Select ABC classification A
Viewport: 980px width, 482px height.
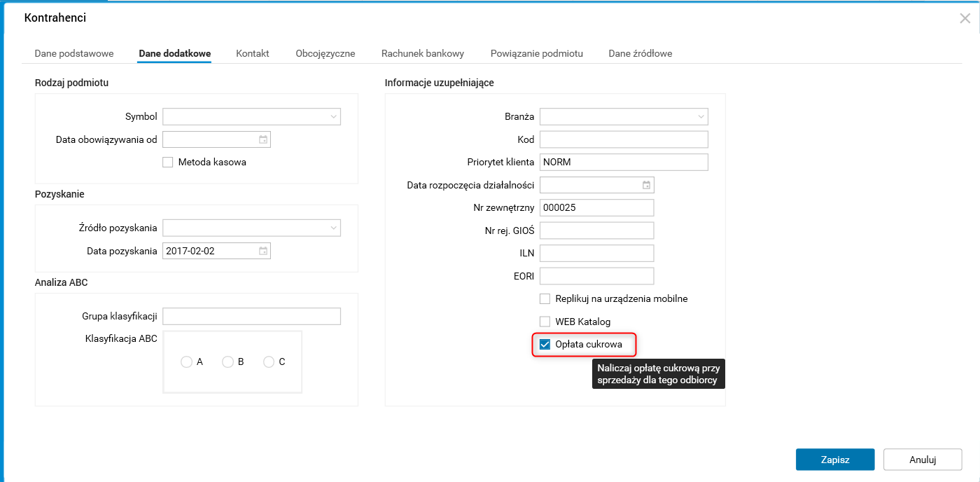pos(186,361)
